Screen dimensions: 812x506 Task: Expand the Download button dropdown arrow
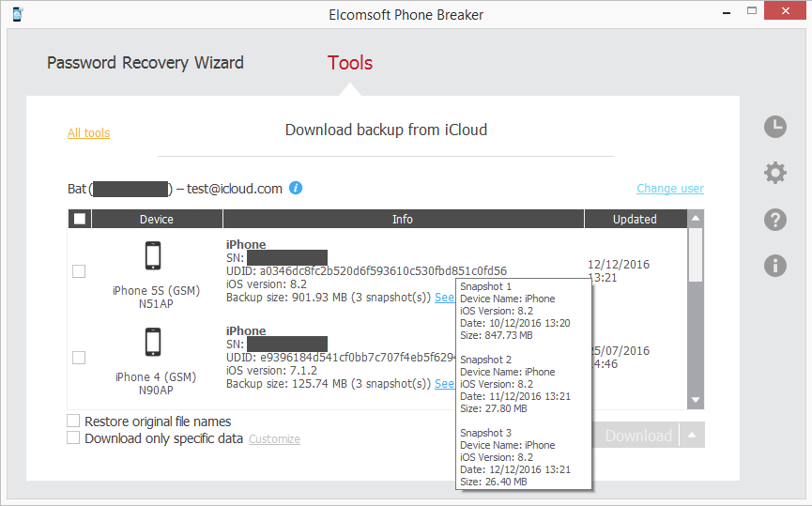tap(692, 436)
